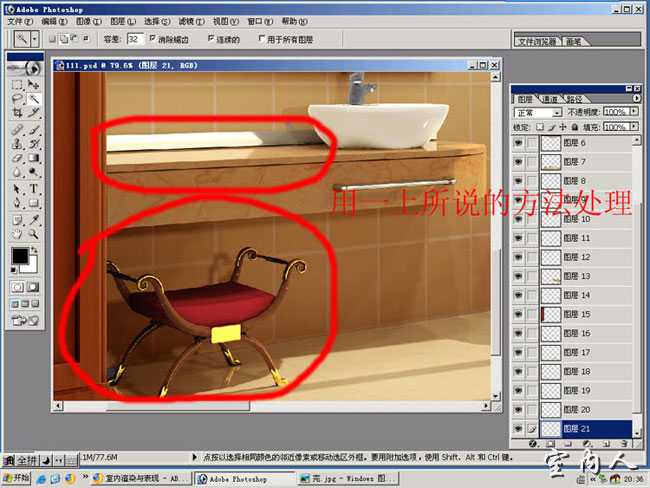Screen dimensions: 650x488
Task: Open the fill (填充) slider arrow
Action: 634,126
